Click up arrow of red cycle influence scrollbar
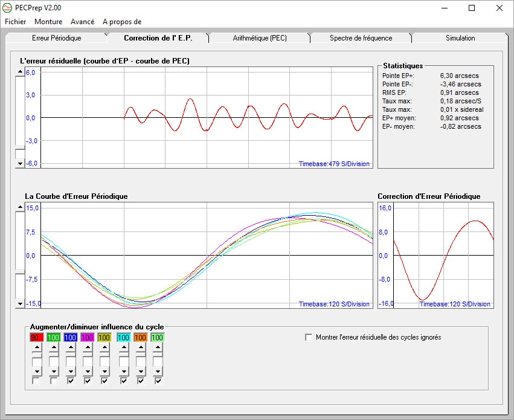This screenshot has width=514, height=420. (x=37, y=347)
